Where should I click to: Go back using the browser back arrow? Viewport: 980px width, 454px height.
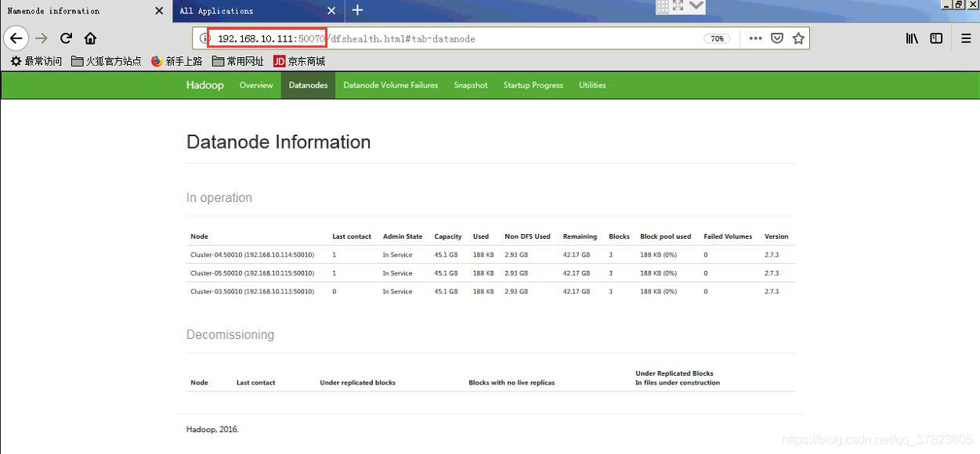point(16,38)
